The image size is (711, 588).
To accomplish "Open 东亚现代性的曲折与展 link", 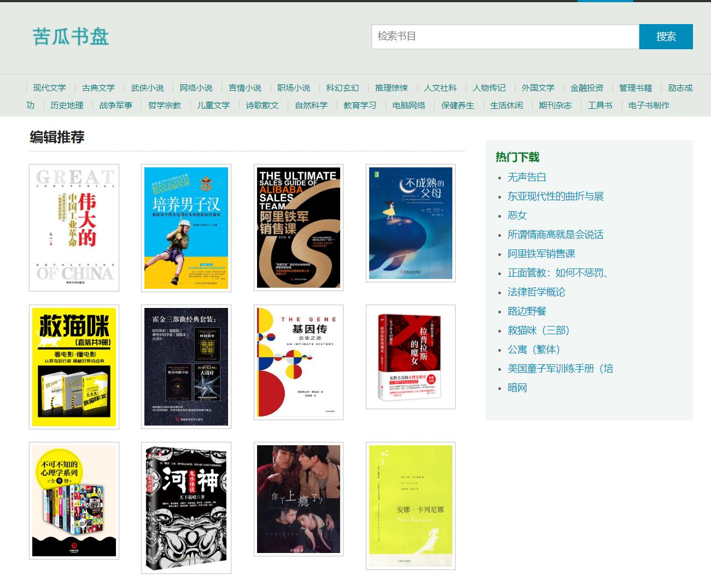I will tap(556, 196).
